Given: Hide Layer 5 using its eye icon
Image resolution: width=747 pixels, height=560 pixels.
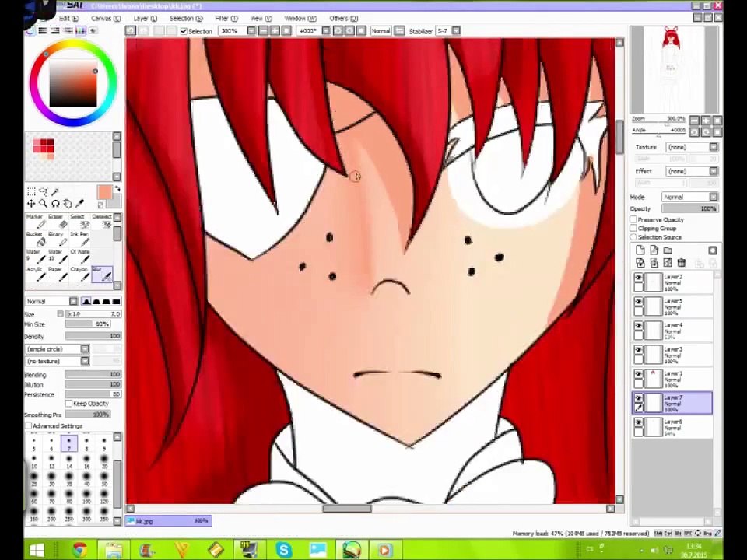Looking at the screenshot, I should (x=638, y=302).
